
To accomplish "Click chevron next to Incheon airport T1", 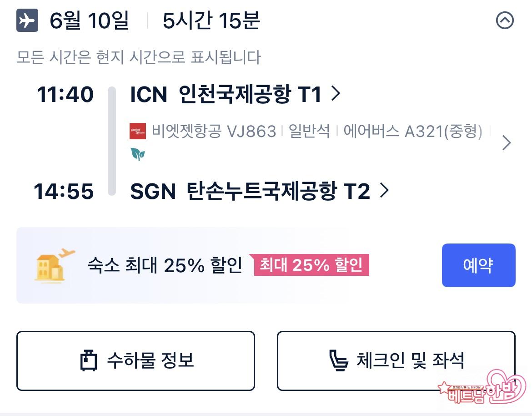I will click(x=336, y=94).
